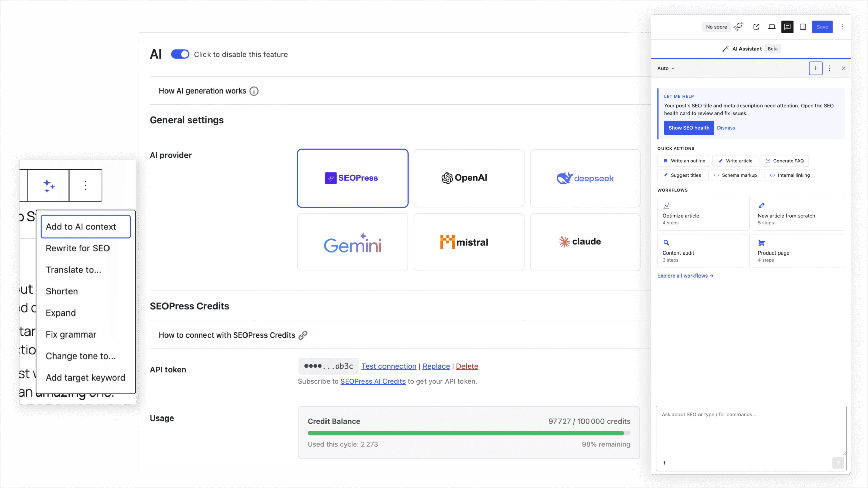
Task: Click Replace API token link
Action: point(436,366)
